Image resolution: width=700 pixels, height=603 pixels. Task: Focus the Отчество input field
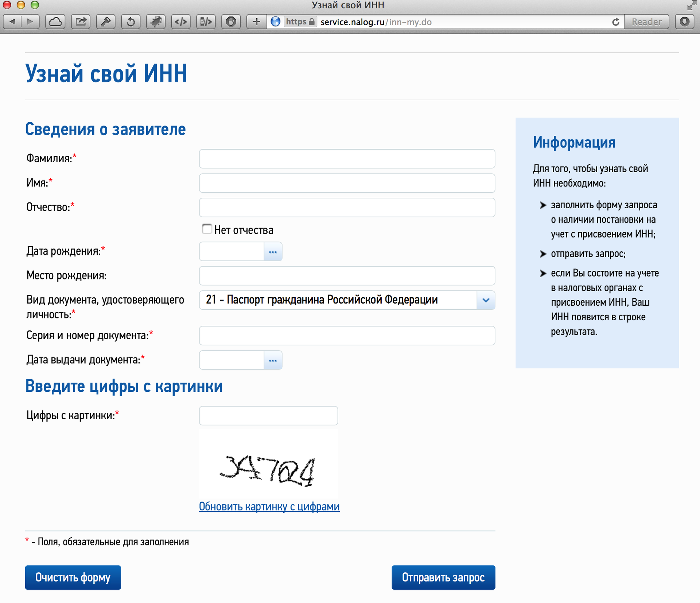point(347,208)
